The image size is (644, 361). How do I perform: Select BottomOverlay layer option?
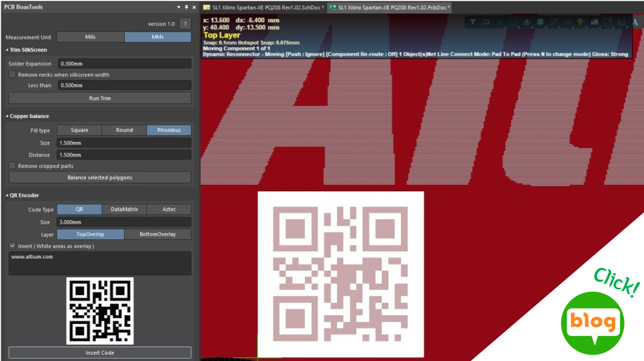click(158, 234)
